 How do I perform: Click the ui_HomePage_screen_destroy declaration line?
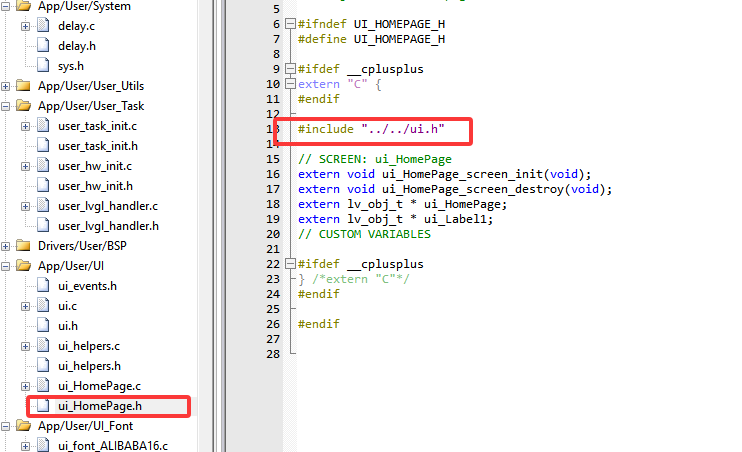pos(455,189)
